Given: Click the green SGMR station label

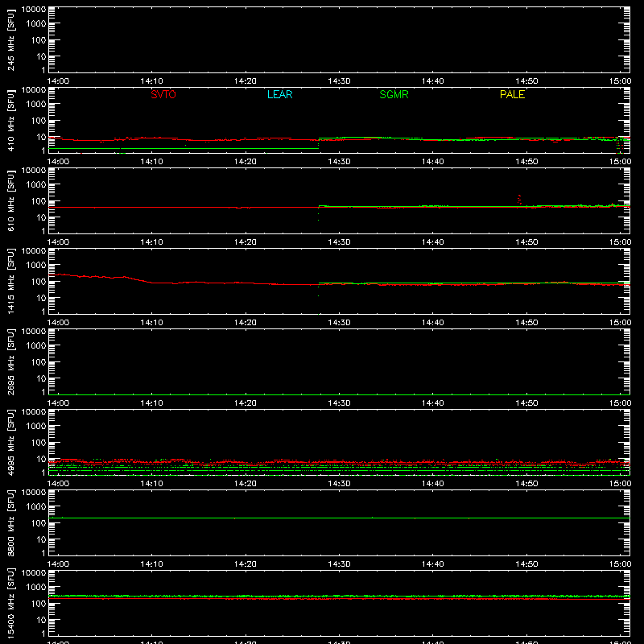Looking at the screenshot, I should (394, 94).
